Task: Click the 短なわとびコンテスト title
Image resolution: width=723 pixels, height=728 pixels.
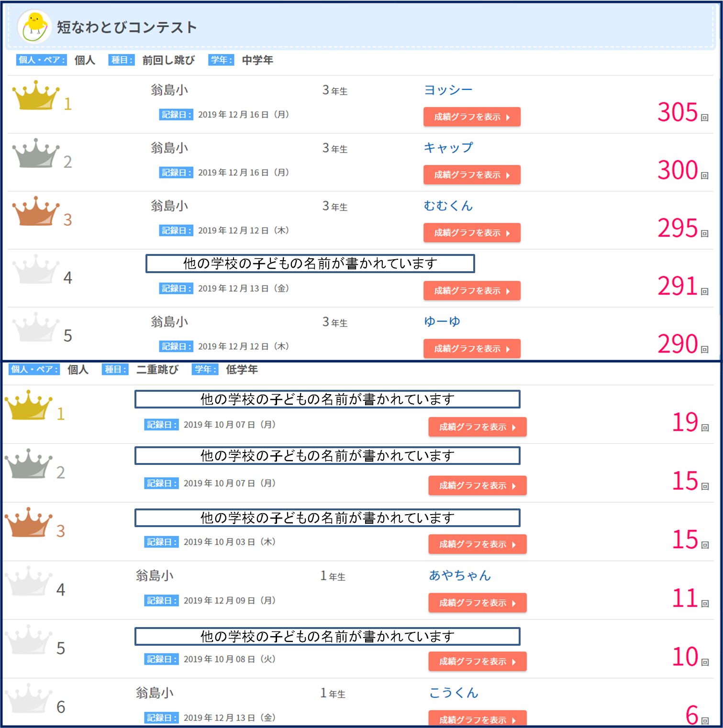Action: (127, 27)
